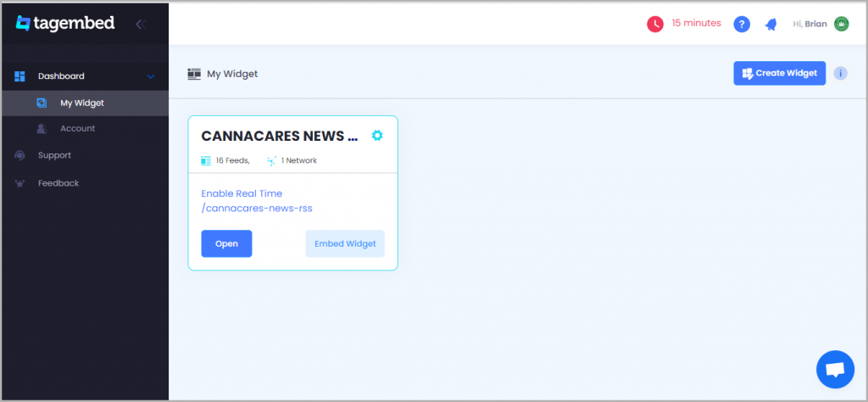
Task: Click the Hi, Brian greeting
Action: coord(810,24)
